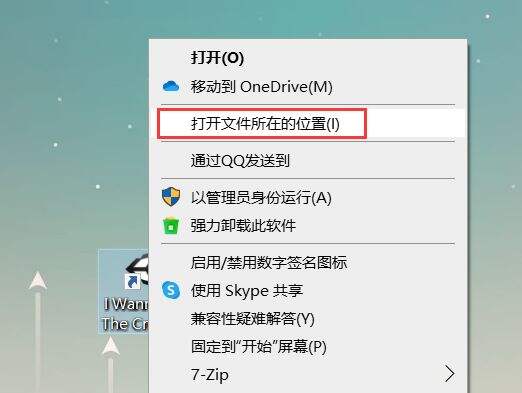Click the shortcut label text The Cr

tap(125, 324)
